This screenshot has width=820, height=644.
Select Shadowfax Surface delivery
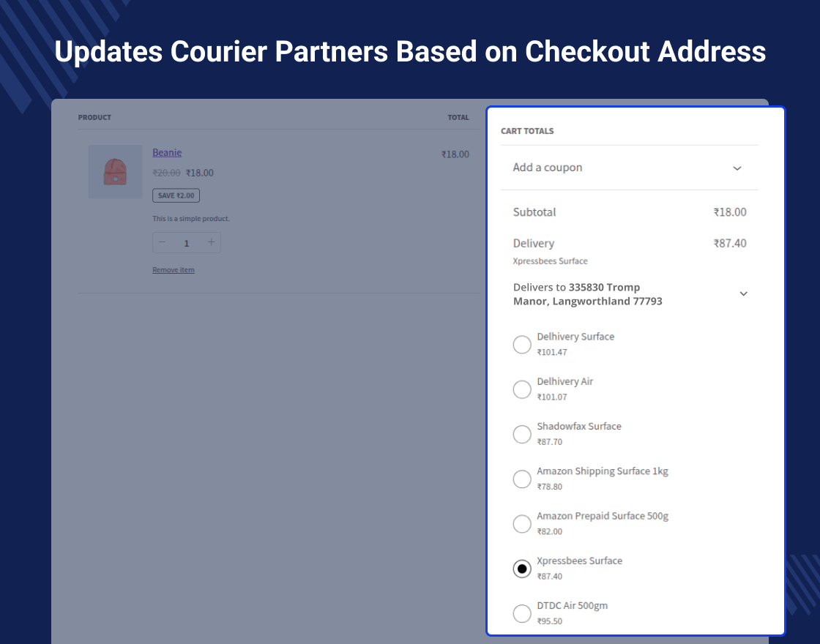[x=522, y=434]
